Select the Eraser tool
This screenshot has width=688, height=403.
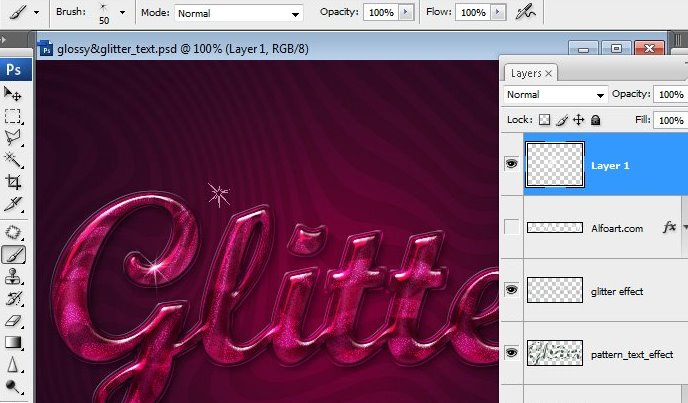(x=15, y=321)
